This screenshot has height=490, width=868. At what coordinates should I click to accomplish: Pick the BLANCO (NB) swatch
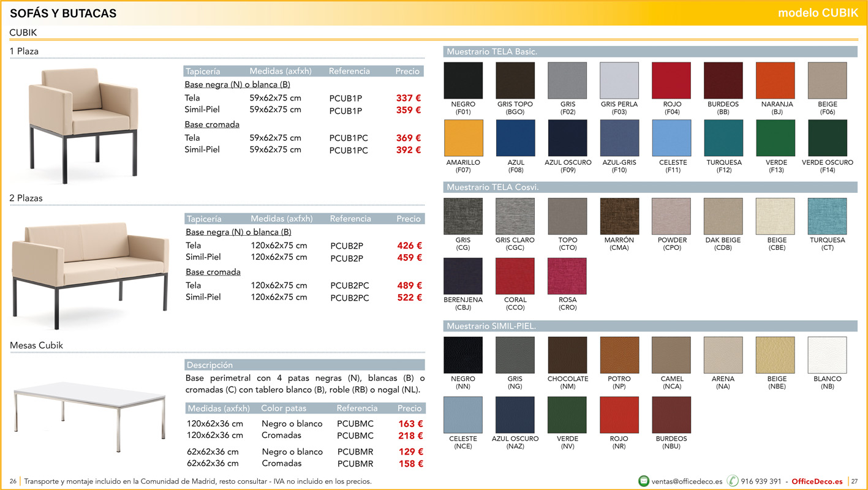point(828,355)
